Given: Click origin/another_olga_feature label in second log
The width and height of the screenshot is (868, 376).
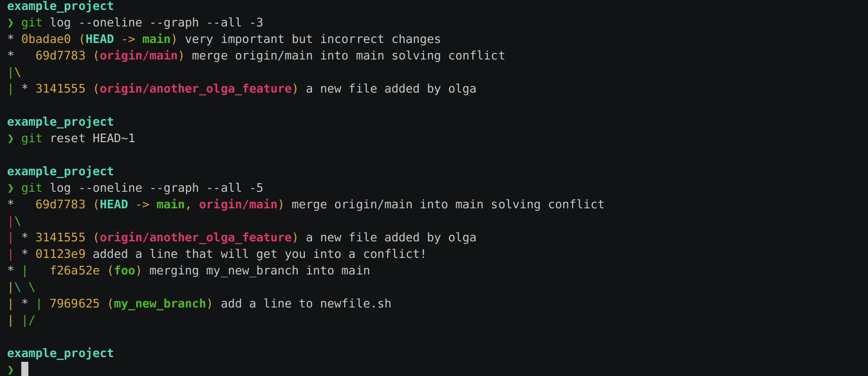Looking at the screenshot, I should pos(195,238).
